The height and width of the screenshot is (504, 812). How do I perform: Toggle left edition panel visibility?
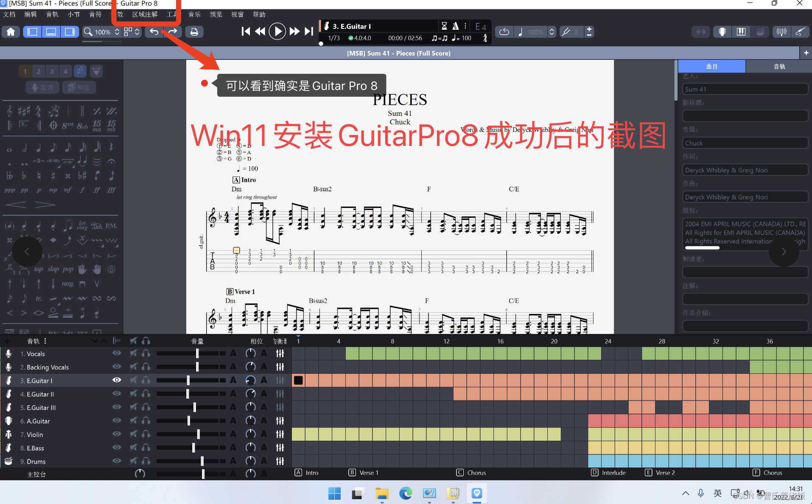(32, 32)
